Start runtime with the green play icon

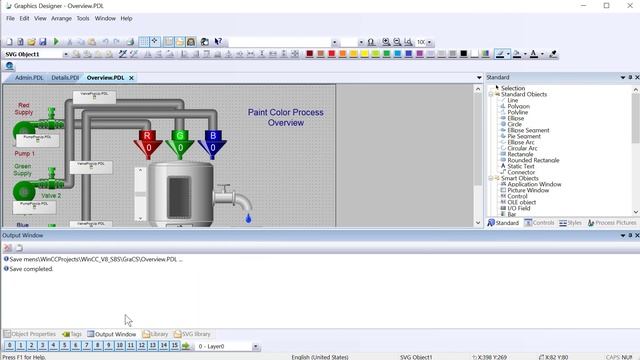[56, 42]
